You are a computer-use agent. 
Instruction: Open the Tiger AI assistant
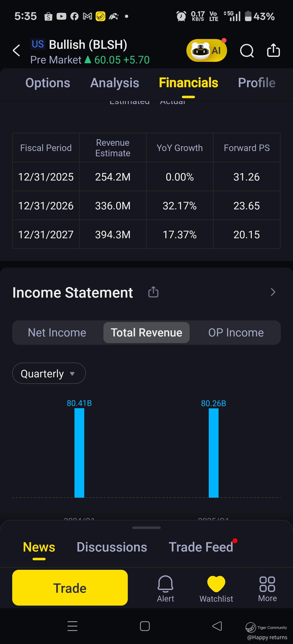[x=207, y=50]
